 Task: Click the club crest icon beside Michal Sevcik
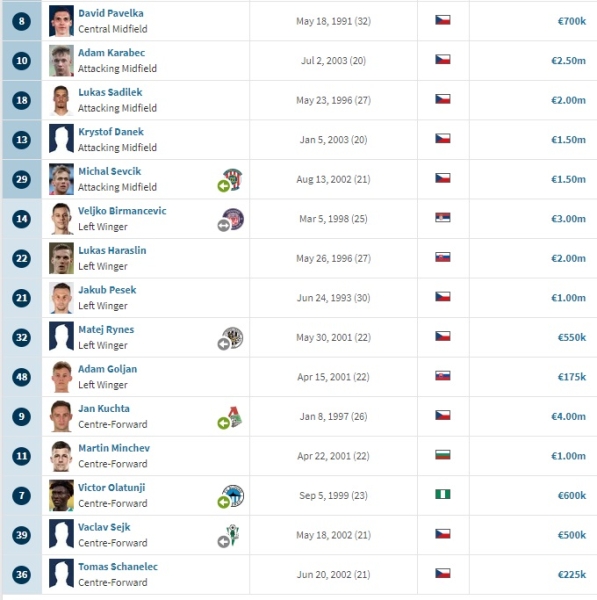233,179
